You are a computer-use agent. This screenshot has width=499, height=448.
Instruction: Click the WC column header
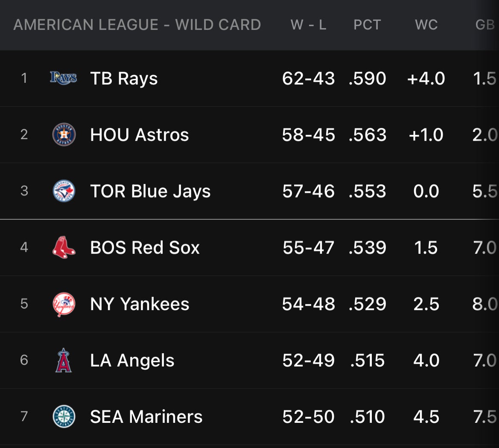(426, 25)
